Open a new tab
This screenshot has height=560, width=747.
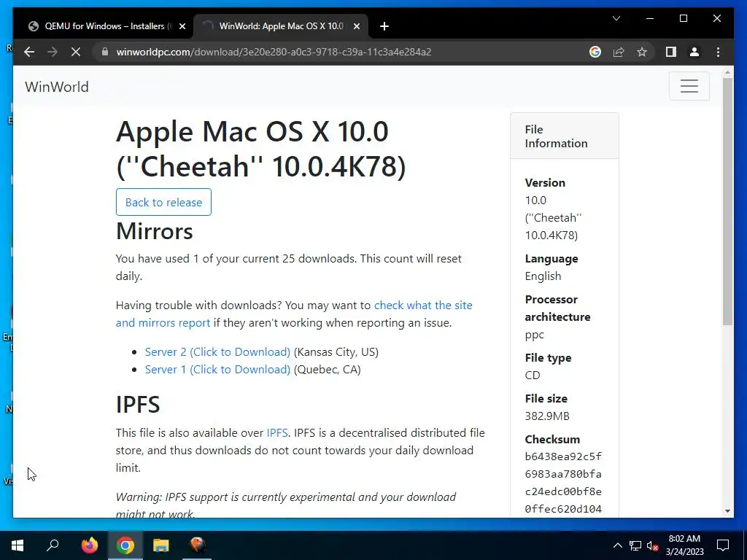click(384, 26)
